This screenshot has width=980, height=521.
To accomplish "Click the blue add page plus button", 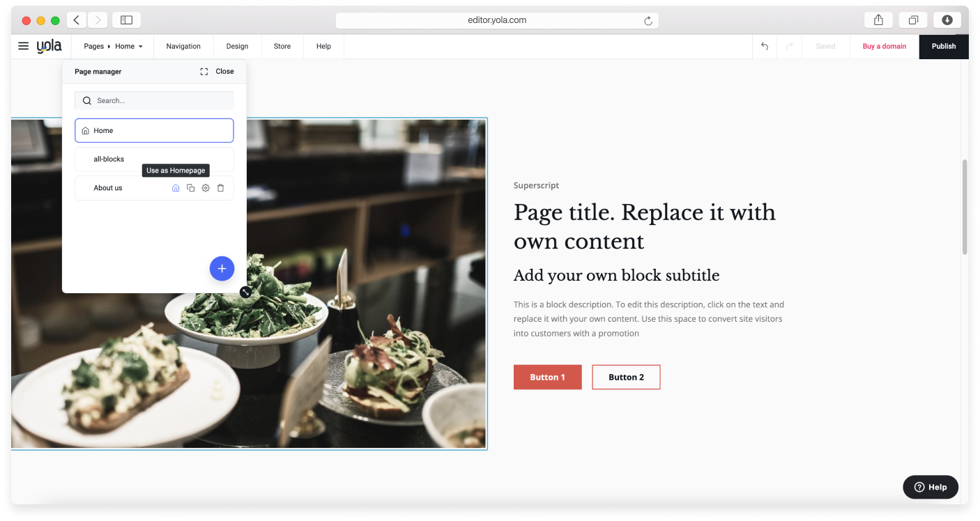I will (x=222, y=268).
